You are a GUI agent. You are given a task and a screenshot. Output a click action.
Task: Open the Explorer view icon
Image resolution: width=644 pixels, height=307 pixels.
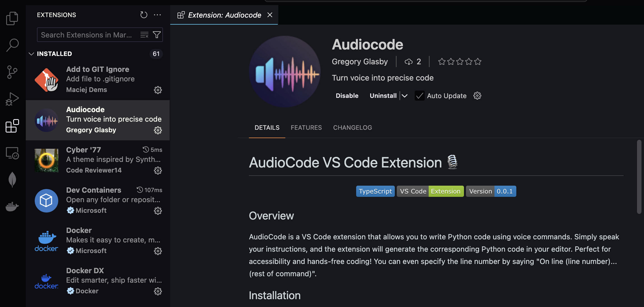click(12, 18)
